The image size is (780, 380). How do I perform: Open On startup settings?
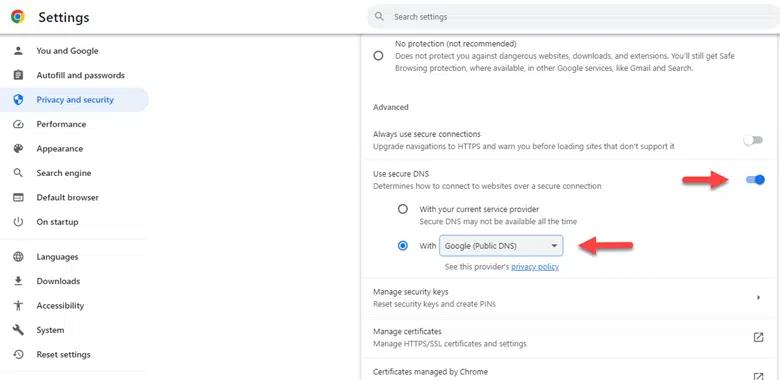pyautogui.click(x=57, y=222)
